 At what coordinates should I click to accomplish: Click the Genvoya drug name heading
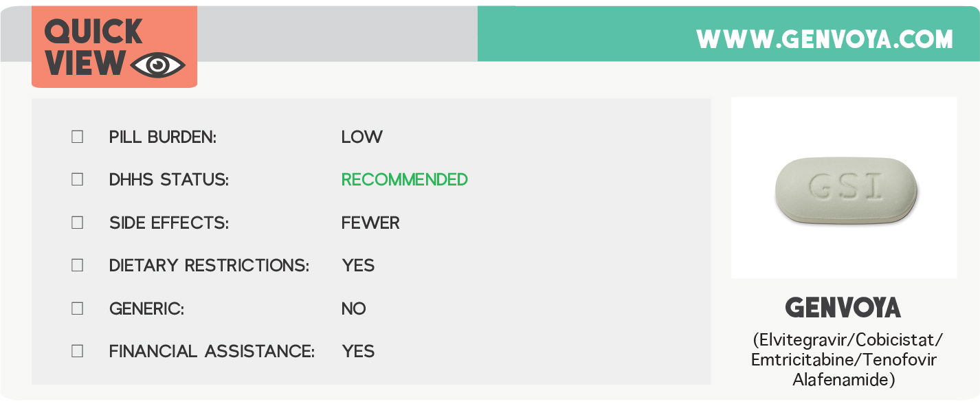click(843, 307)
